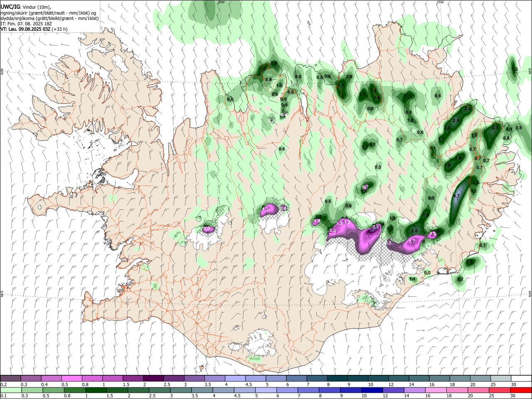
Task: Click the 3.8 snowfall value on the map
Action: point(376,227)
